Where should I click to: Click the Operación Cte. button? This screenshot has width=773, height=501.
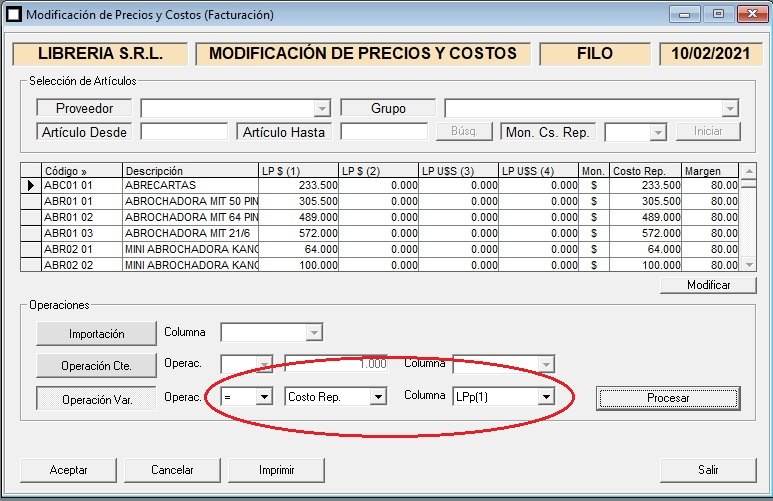(x=96, y=365)
